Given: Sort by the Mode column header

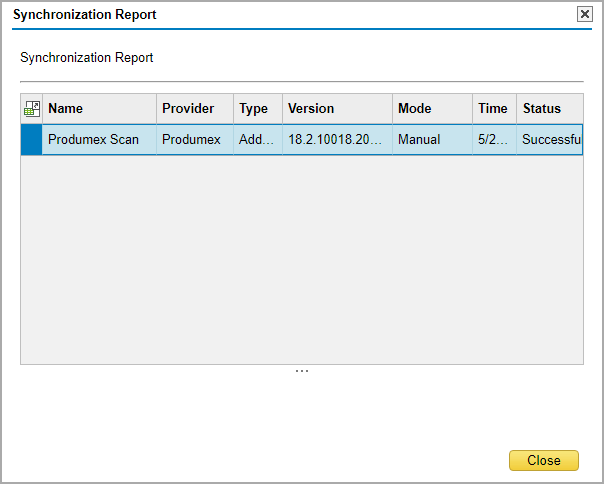Looking at the screenshot, I should [x=431, y=109].
